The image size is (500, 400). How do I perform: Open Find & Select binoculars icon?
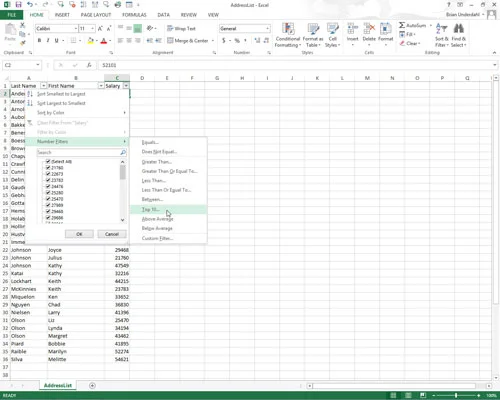click(x=459, y=29)
